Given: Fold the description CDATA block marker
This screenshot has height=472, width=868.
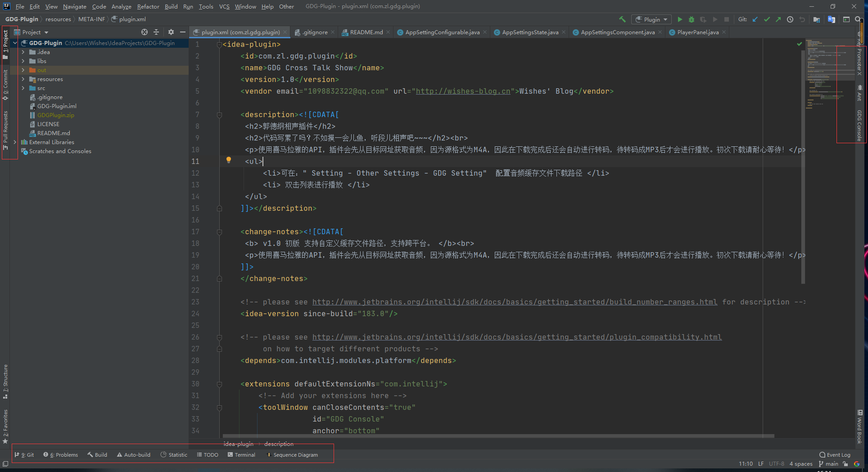Looking at the screenshot, I should click(219, 114).
